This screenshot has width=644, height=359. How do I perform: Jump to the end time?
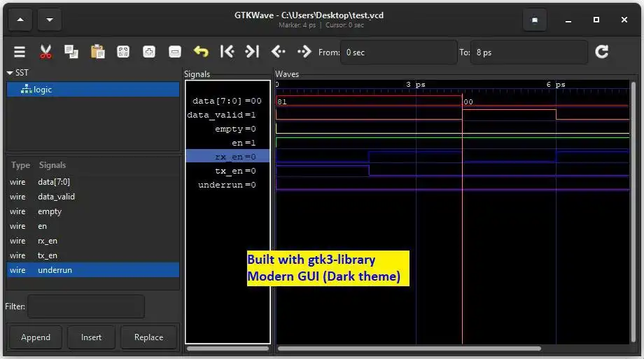pyautogui.click(x=252, y=52)
